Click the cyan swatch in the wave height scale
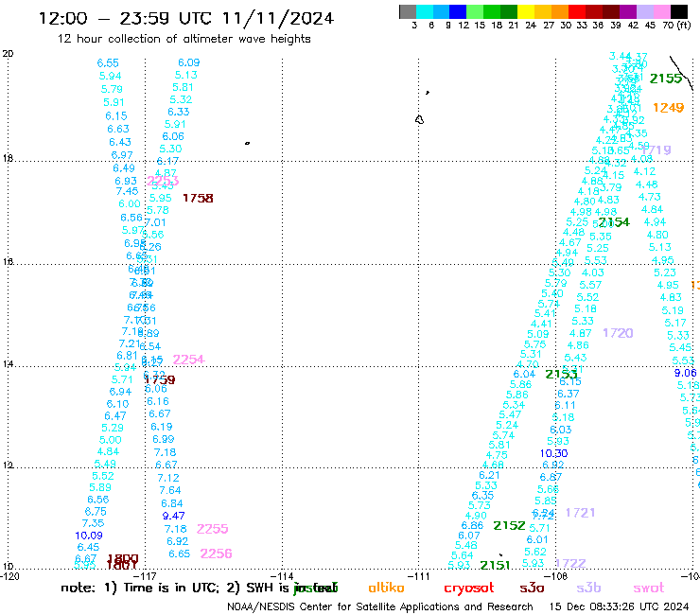 [425, 11]
